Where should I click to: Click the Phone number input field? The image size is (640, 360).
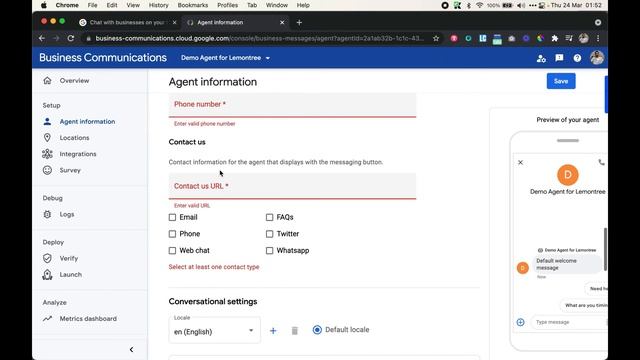(292, 105)
